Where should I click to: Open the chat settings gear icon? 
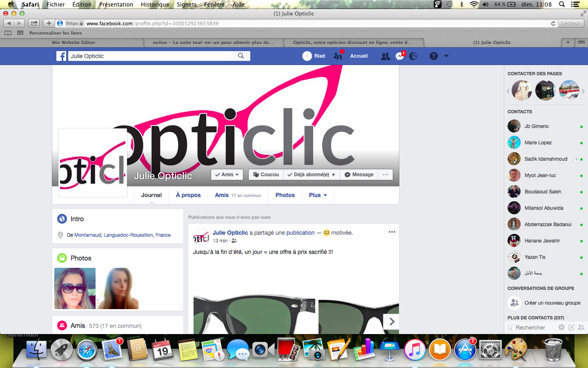[561, 327]
